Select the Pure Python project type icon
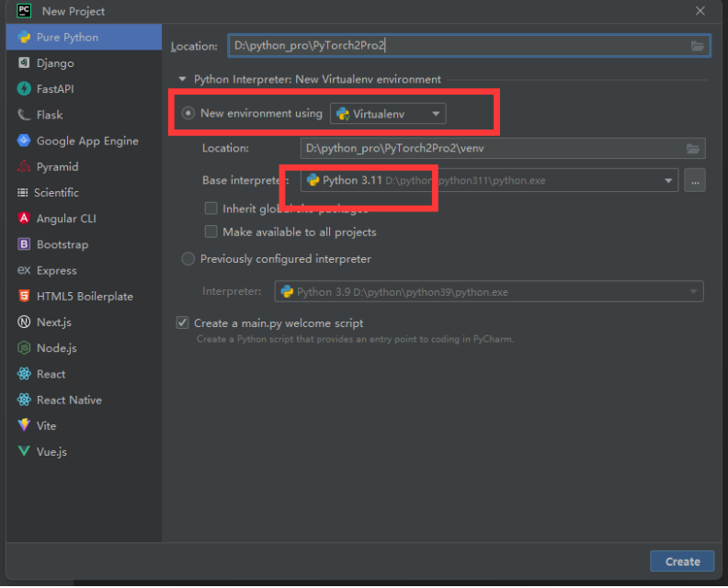 coord(24,37)
